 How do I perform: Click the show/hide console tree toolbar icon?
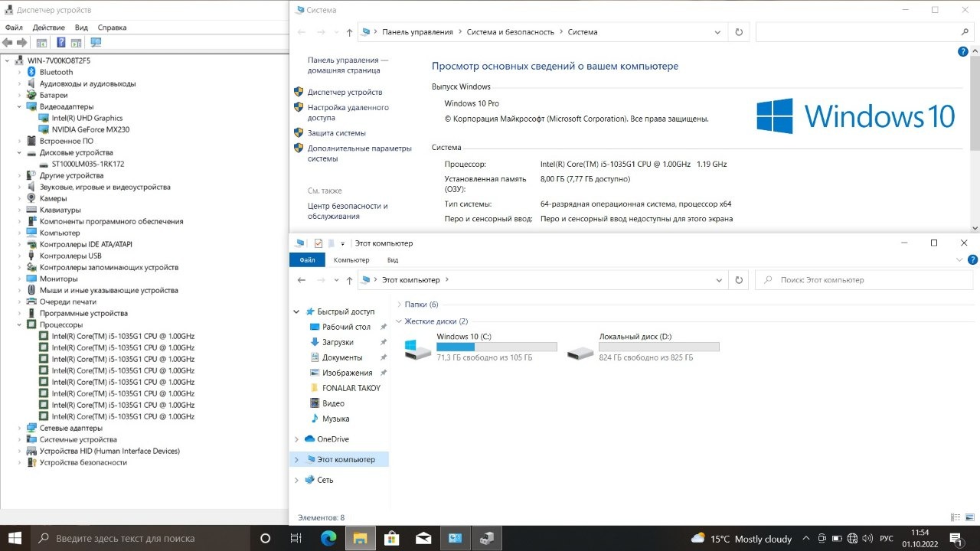[x=41, y=43]
